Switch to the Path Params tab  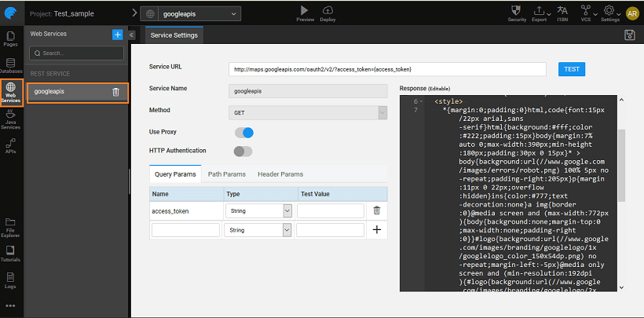click(226, 174)
